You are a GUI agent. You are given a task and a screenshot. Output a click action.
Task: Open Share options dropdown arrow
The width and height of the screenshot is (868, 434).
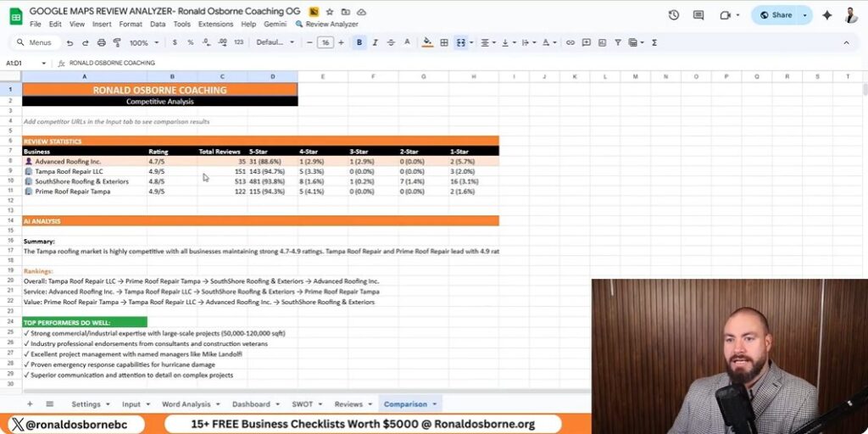coord(805,15)
